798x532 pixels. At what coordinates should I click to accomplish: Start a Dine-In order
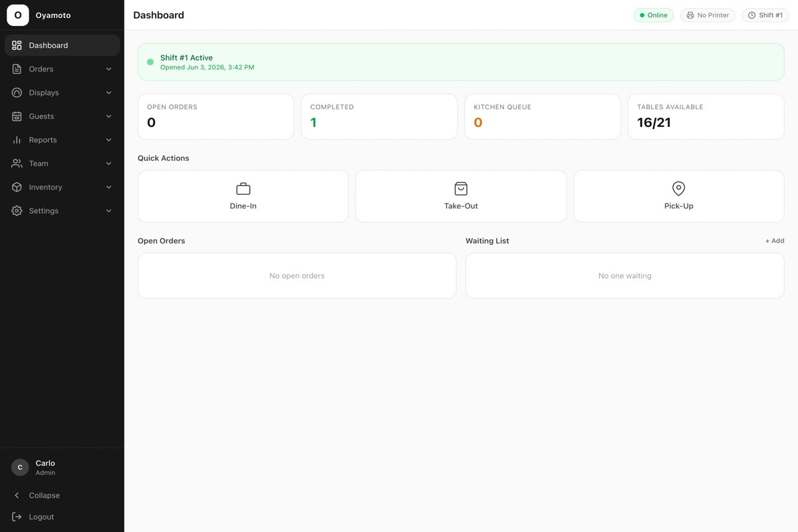pyautogui.click(x=243, y=196)
